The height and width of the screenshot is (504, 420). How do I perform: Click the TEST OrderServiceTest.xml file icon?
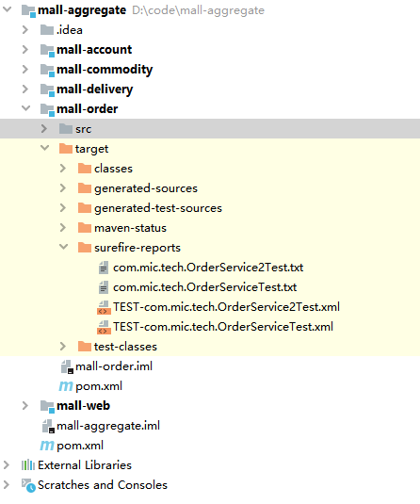pos(104,327)
